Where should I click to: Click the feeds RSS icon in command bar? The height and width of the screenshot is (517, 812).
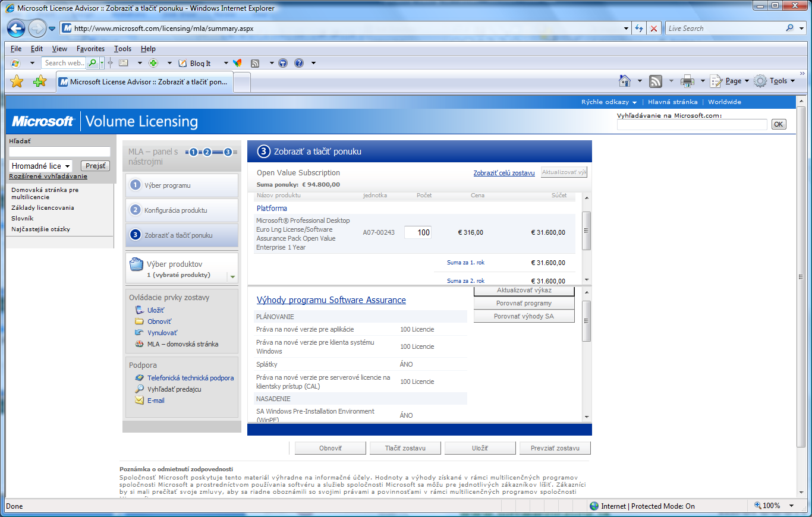656,81
